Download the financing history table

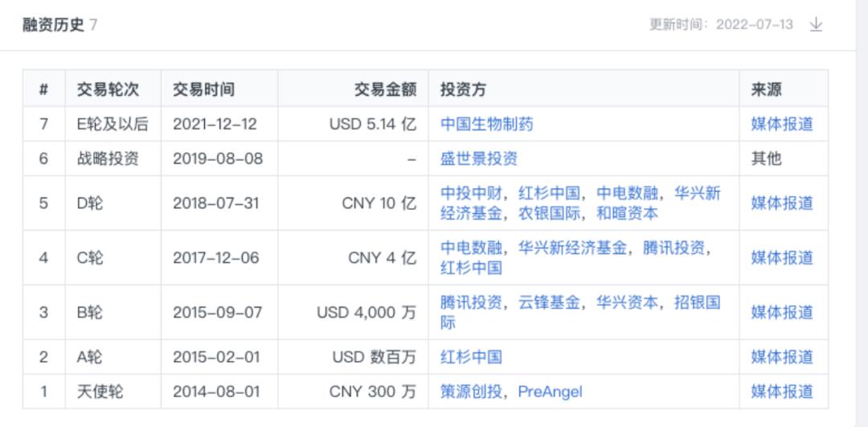[x=816, y=25]
